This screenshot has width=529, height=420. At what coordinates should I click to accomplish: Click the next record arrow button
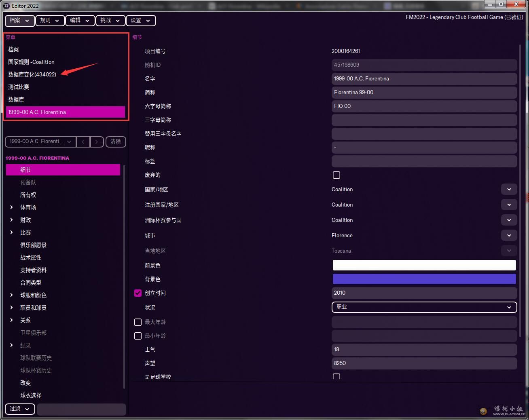[x=97, y=141]
